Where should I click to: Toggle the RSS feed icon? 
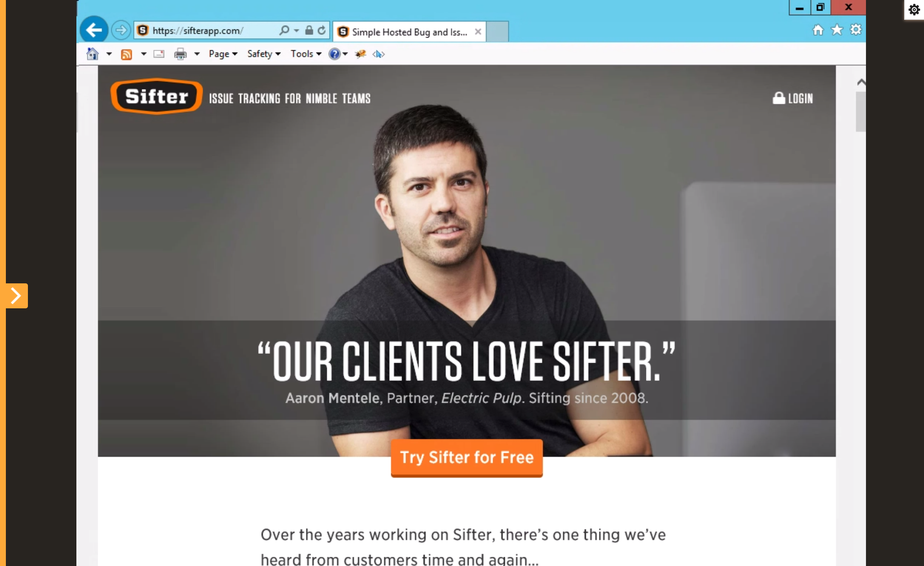126,54
